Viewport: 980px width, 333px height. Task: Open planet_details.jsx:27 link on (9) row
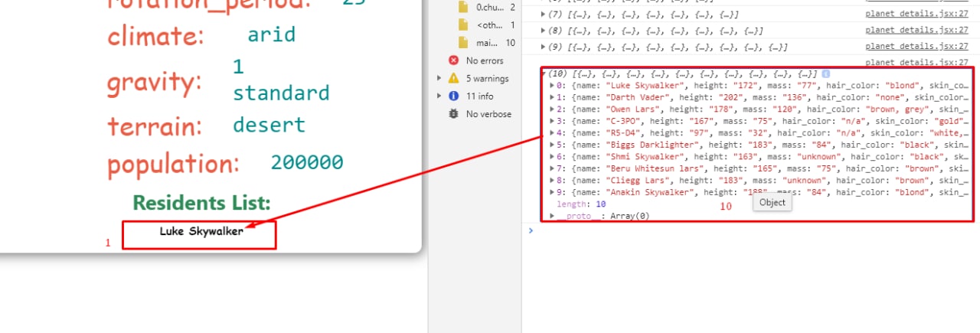tap(917, 47)
